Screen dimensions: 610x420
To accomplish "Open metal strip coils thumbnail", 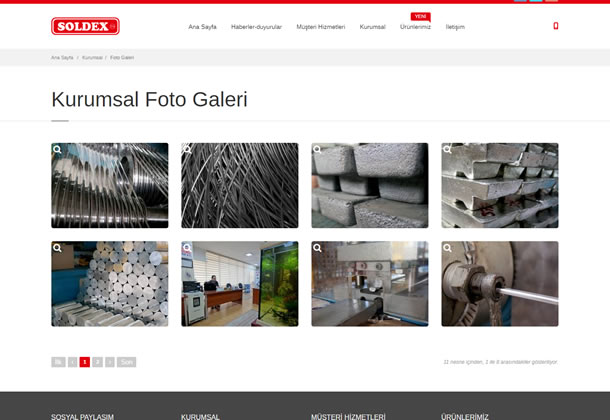I will coord(110,186).
